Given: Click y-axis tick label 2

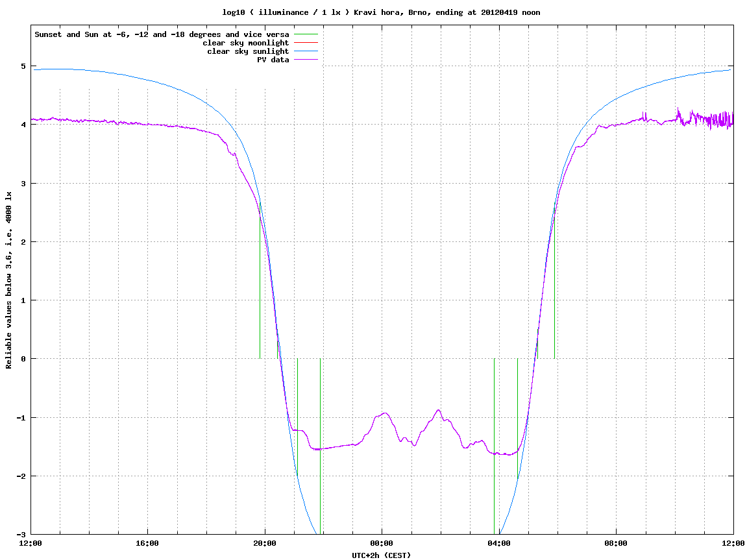Looking at the screenshot, I should click(23, 242).
